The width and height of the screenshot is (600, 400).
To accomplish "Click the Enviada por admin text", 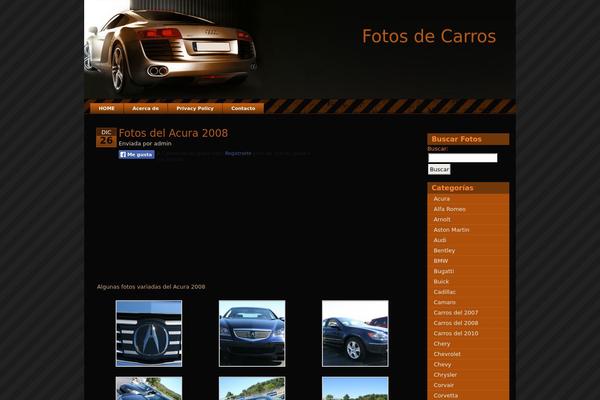I will (x=145, y=144).
